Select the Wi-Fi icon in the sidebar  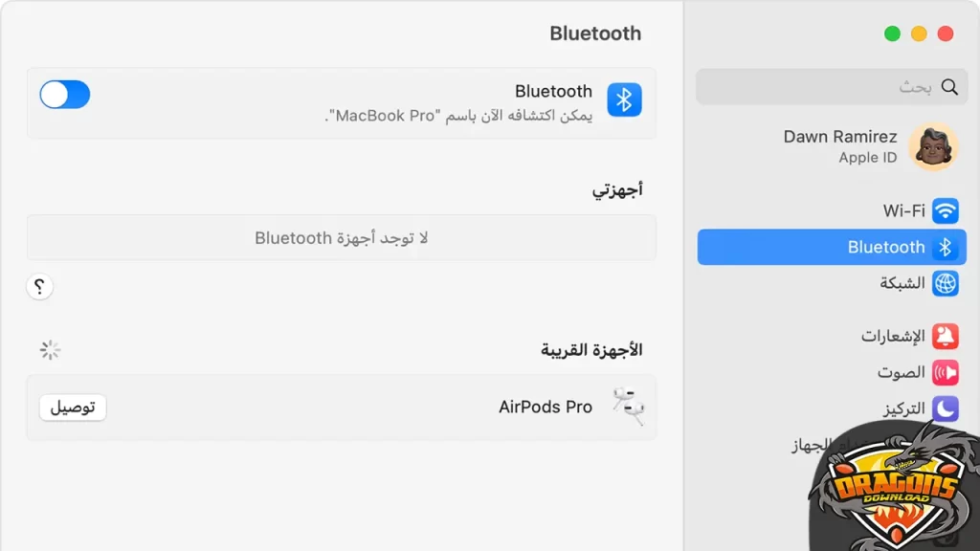pyautogui.click(x=947, y=209)
